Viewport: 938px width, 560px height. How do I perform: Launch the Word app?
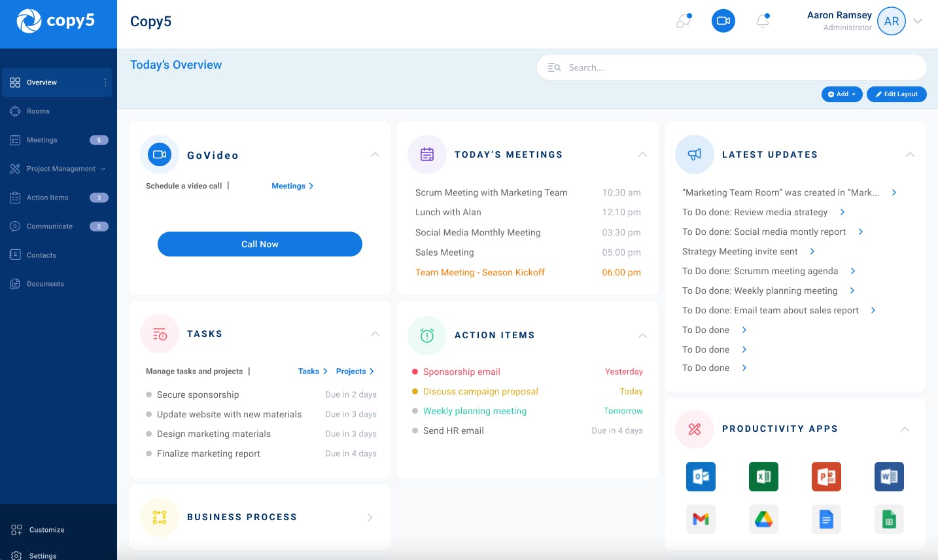click(889, 477)
